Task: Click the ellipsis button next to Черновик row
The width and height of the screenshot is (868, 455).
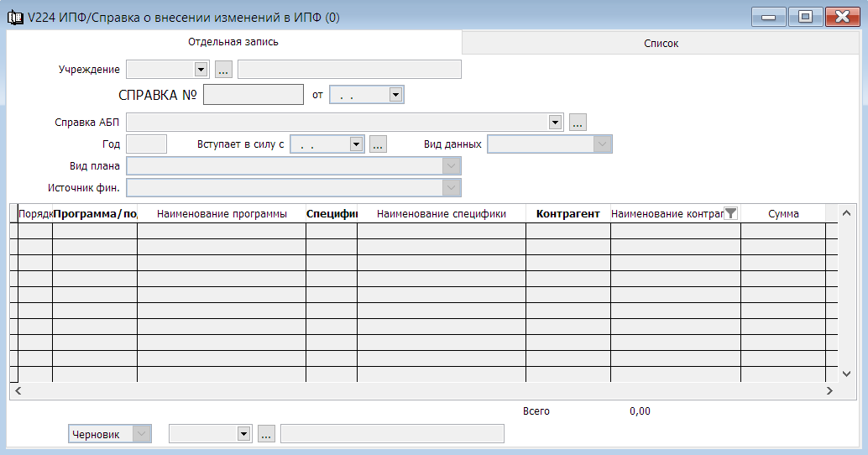Action: (x=266, y=434)
